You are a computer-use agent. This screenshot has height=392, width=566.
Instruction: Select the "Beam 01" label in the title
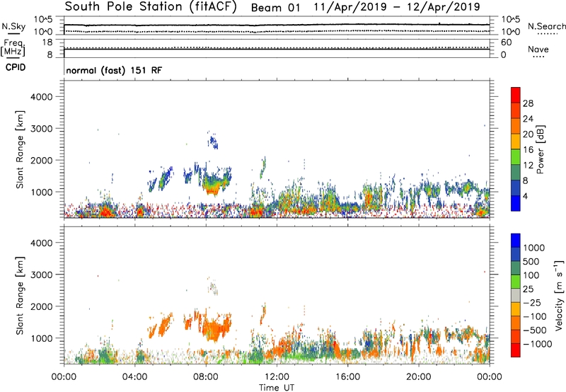[x=275, y=8]
